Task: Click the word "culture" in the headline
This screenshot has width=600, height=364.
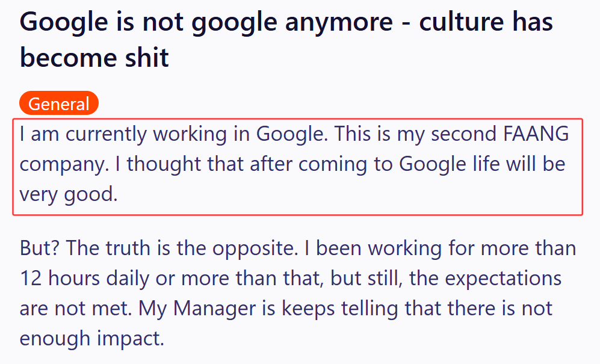Action: (x=462, y=22)
